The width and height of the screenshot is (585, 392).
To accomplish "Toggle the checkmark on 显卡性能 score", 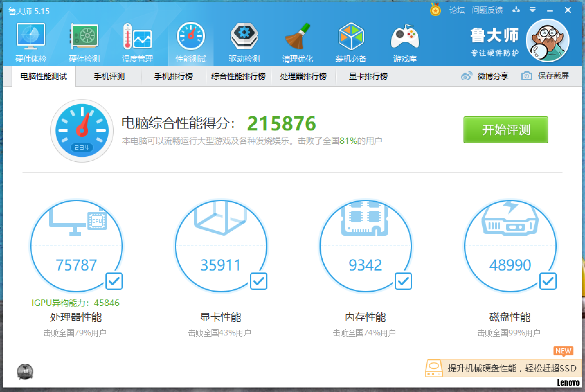I will 259,282.
